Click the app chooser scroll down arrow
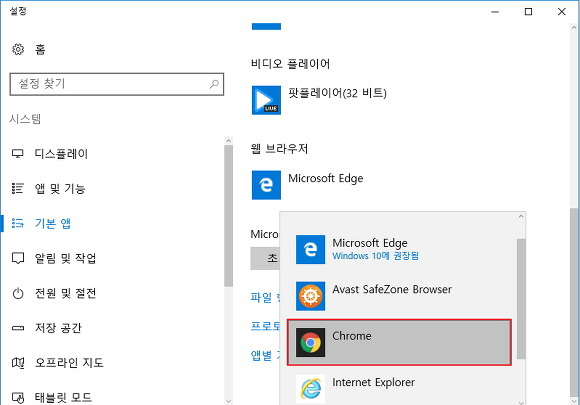This screenshot has width=580, height=405. pos(521,402)
